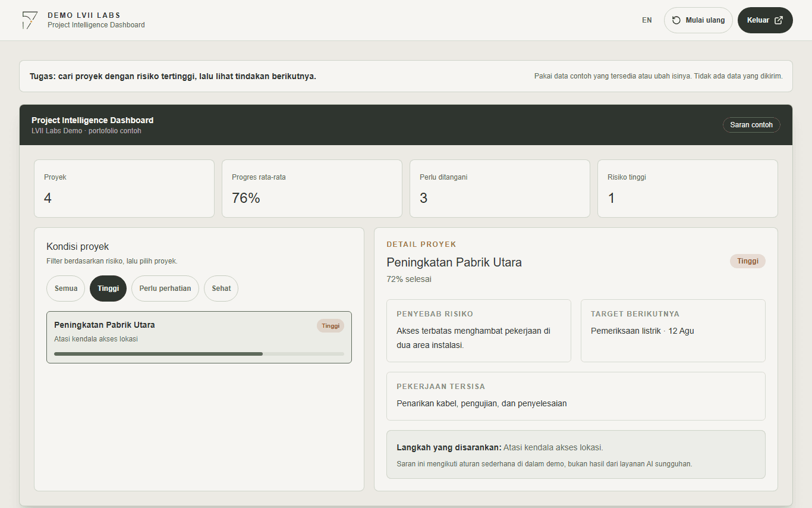The height and width of the screenshot is (508, 812).
Task: Click the Target Berikutnya heading
Action: click(x=635, y=314)
